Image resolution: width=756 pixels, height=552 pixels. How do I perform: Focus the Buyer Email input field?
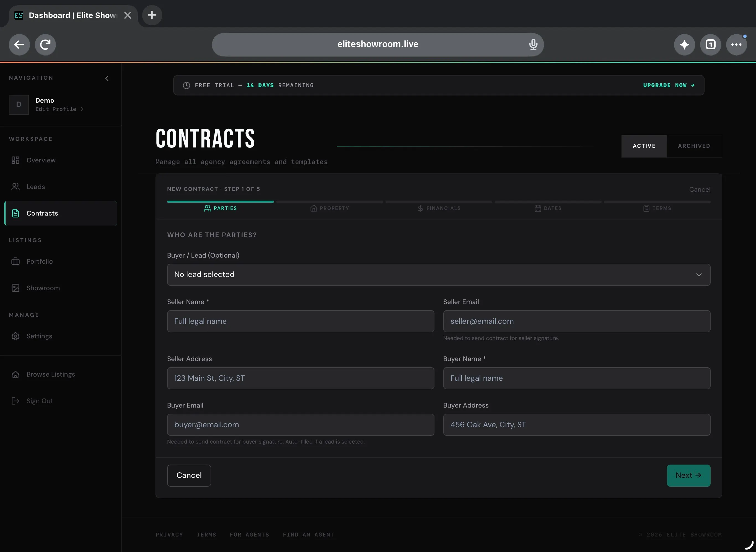(301, 425)
